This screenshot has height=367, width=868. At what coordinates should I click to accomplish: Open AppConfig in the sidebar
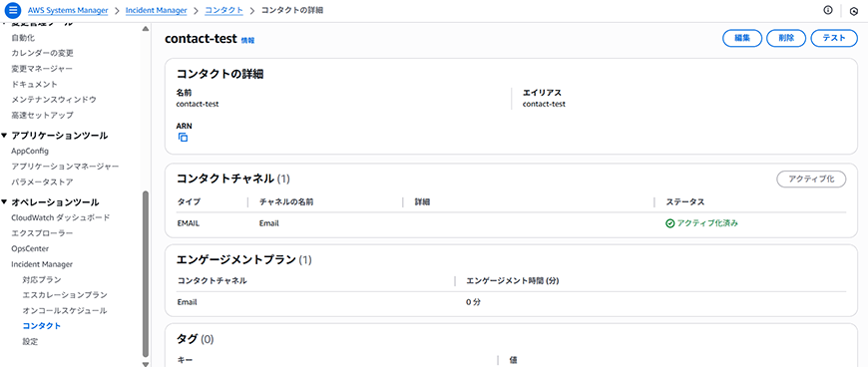coord(30,151)
